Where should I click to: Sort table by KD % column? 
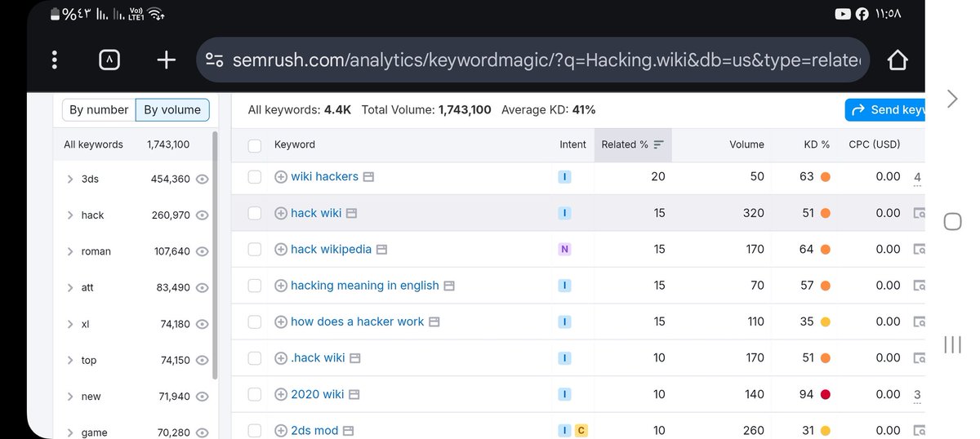pyautogui.click(x=817, y=144)
